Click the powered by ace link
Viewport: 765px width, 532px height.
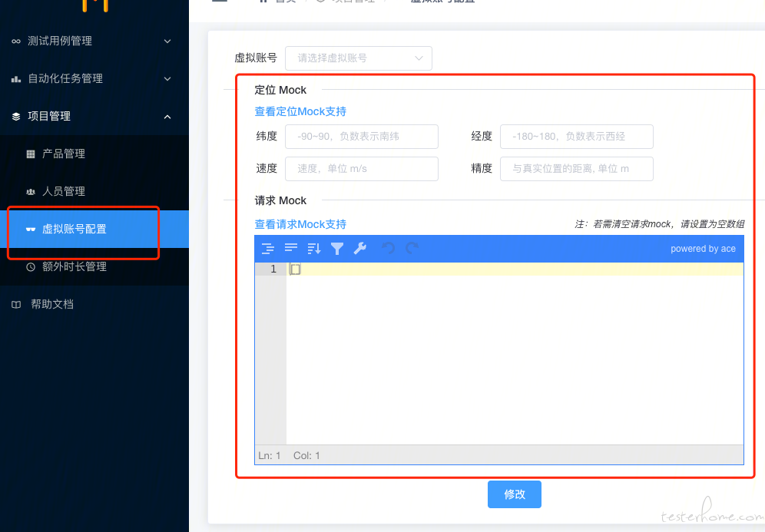point(703,249)
